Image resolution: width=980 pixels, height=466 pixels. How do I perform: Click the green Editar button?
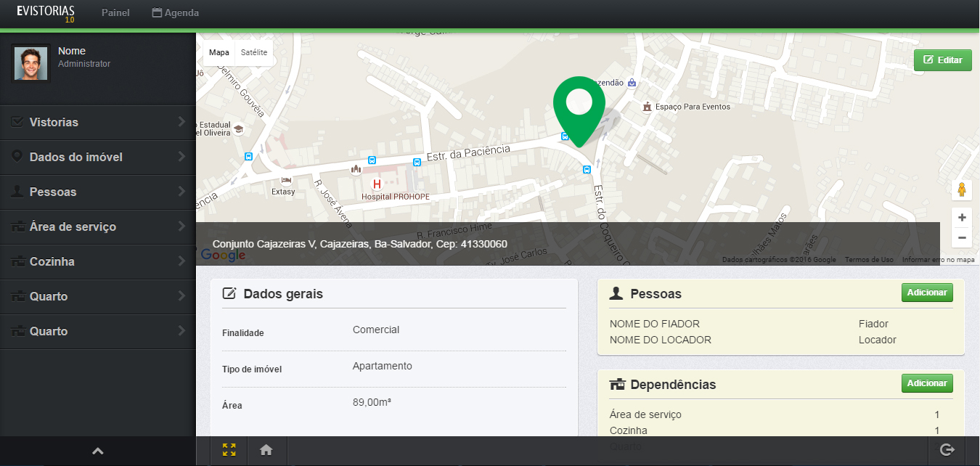pos(942,60)
